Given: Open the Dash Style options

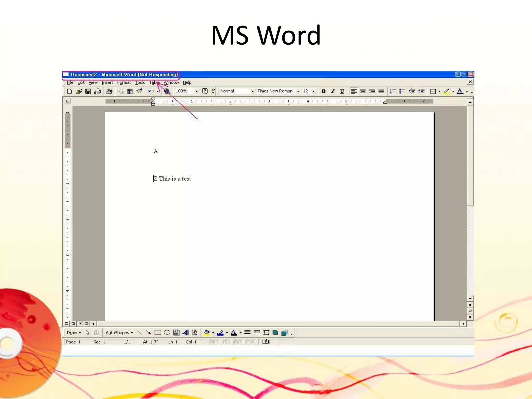Looking at the screenshot, I should 257,332.
